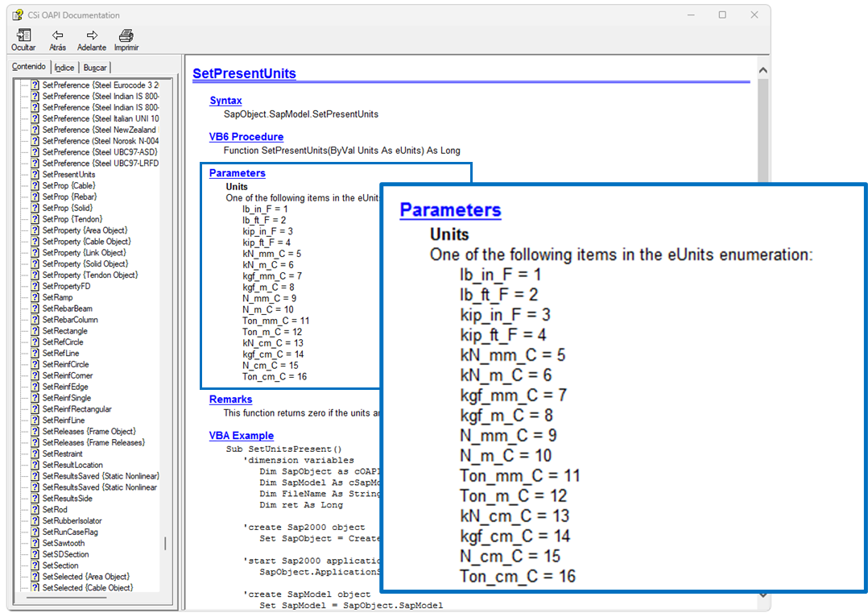868x613 pixels.
Task: Open SetPreference {Steel Eurocode 3 topic
Action: pyautogui.click(x=100, y=85)
